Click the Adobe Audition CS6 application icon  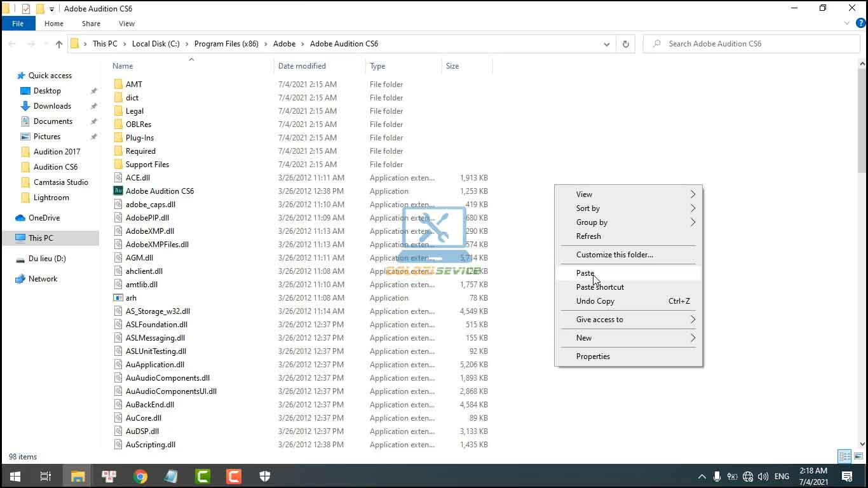[x=118, y=191]
